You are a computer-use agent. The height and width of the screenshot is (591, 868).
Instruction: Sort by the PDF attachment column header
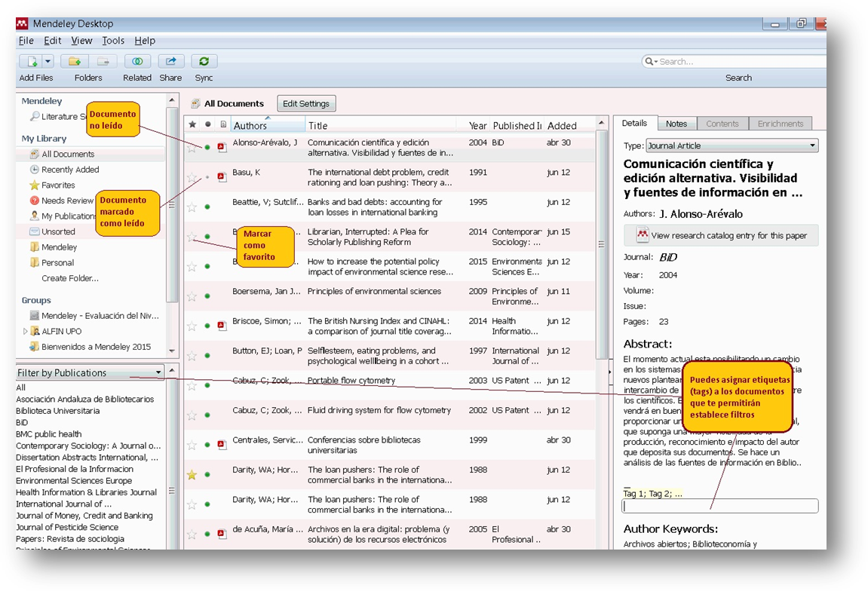pos(223,124)
